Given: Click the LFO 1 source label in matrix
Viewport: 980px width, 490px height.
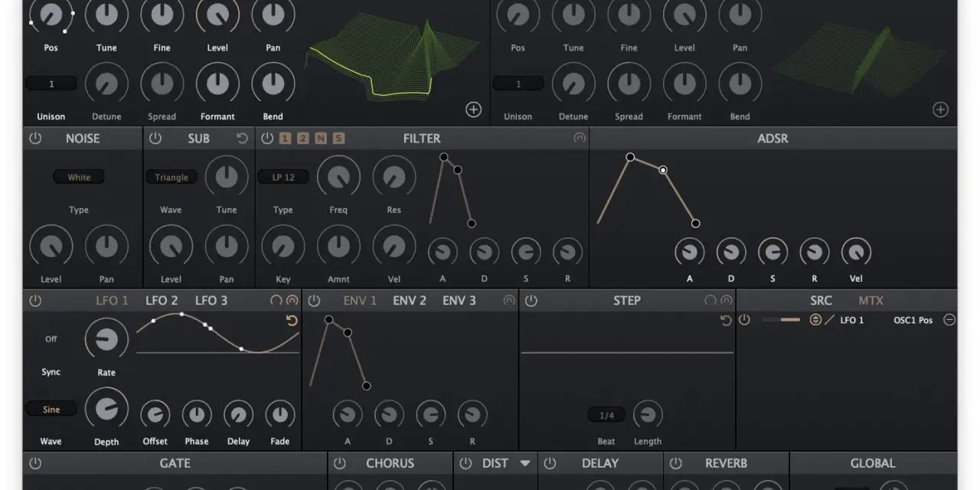Looking at the screenshot, I should point(852,320).
